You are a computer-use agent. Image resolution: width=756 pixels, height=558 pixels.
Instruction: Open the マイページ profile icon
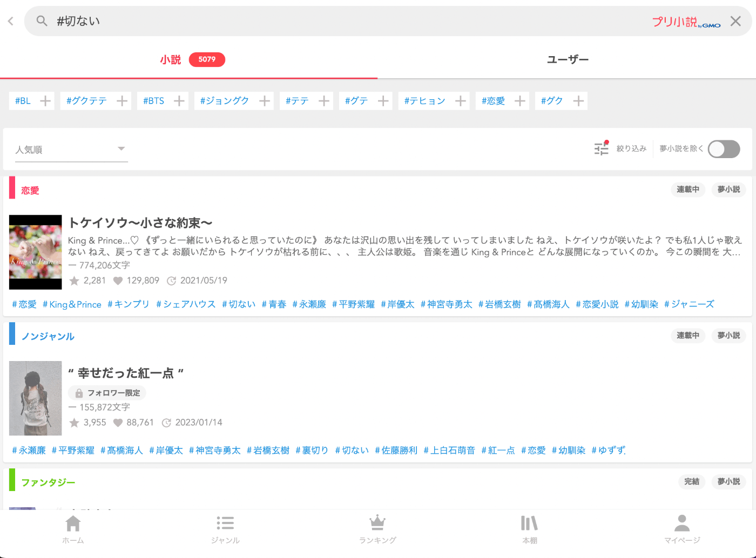pyautogui.click(x=682, y=523)
